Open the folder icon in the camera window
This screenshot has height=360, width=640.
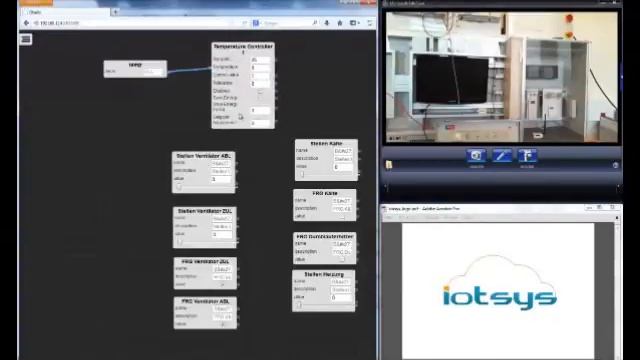pyautogui.click(x=389, y=164)
